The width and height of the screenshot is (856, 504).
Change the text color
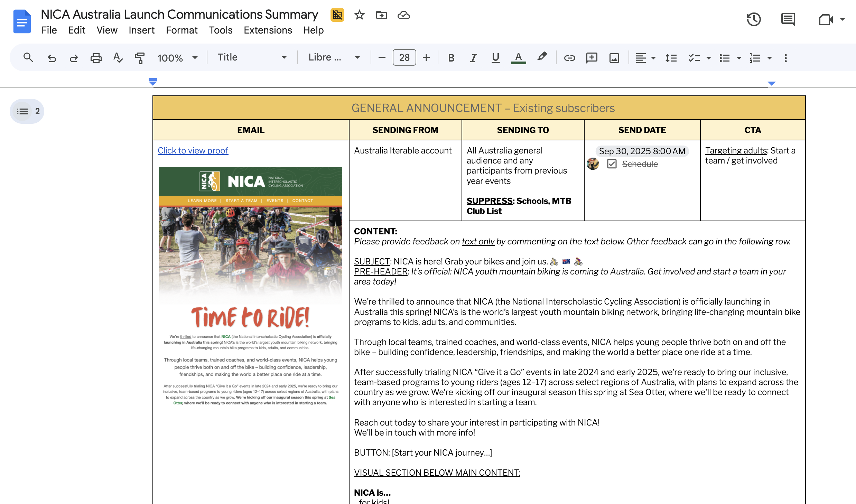(x=518, y=57)
